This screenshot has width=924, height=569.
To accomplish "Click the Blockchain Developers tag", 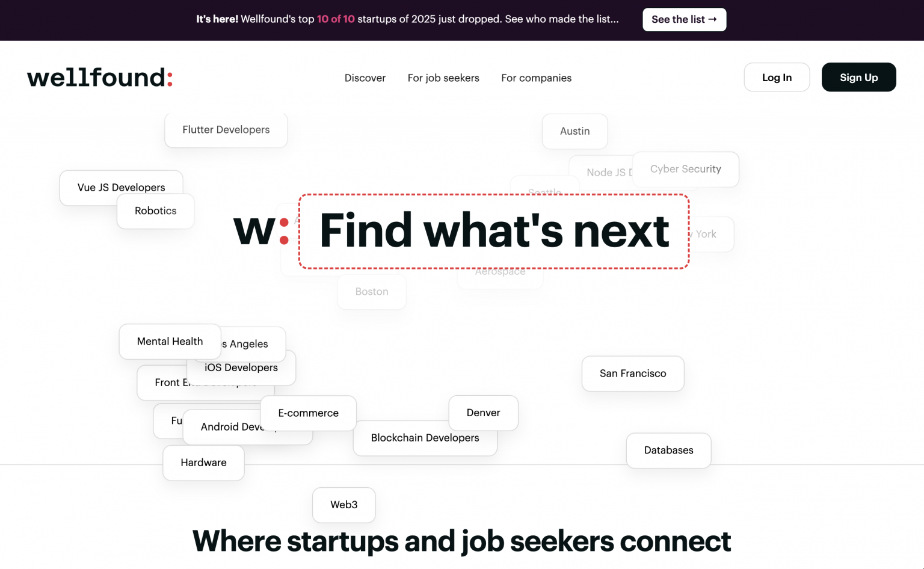I will tap(425, 438).
